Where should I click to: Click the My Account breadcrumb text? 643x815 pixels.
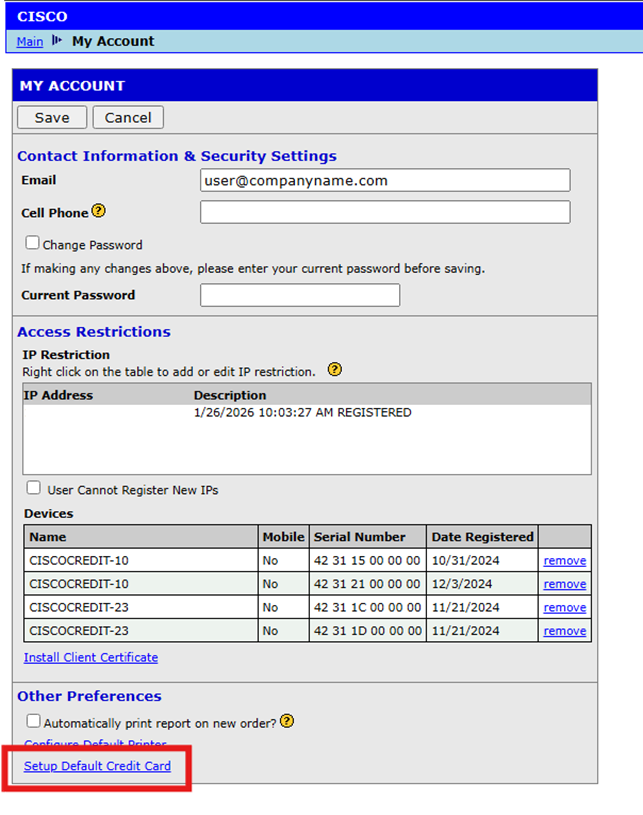coord(113,41)
